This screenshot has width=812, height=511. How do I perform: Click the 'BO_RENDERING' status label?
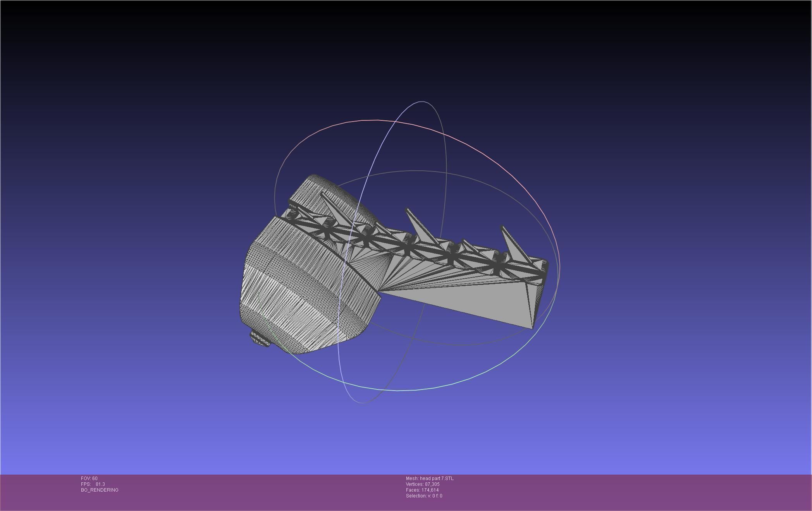(100, 490)
